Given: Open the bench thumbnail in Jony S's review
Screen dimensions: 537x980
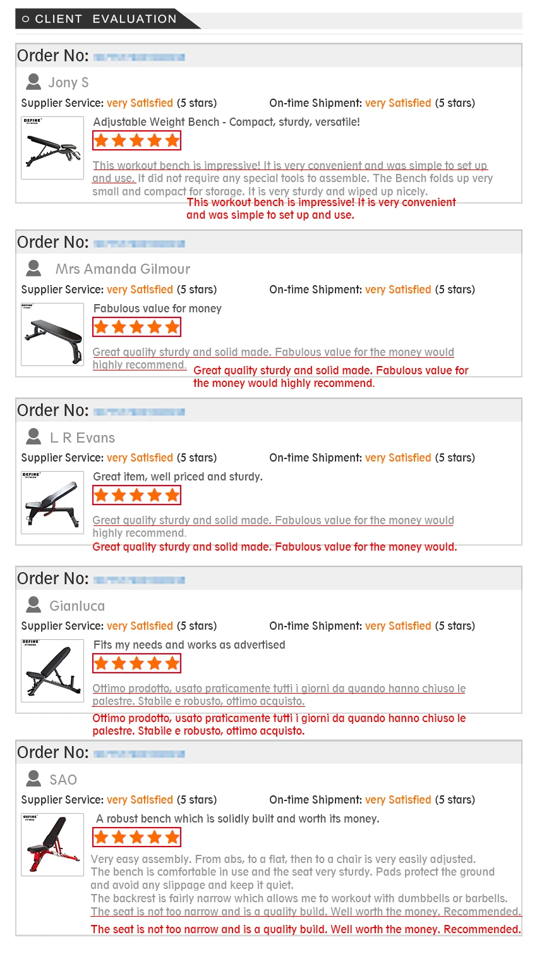Looking at the screenshot, I should point(52,148).
